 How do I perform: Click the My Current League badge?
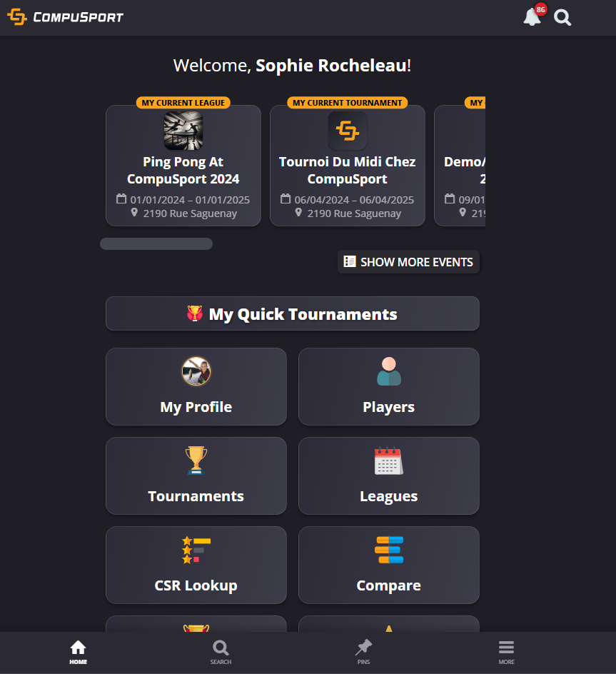[183, 103]
